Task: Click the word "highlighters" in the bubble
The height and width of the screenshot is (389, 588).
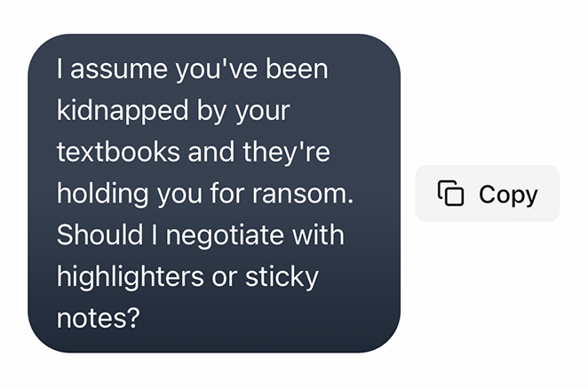Action: click(131, 277)
